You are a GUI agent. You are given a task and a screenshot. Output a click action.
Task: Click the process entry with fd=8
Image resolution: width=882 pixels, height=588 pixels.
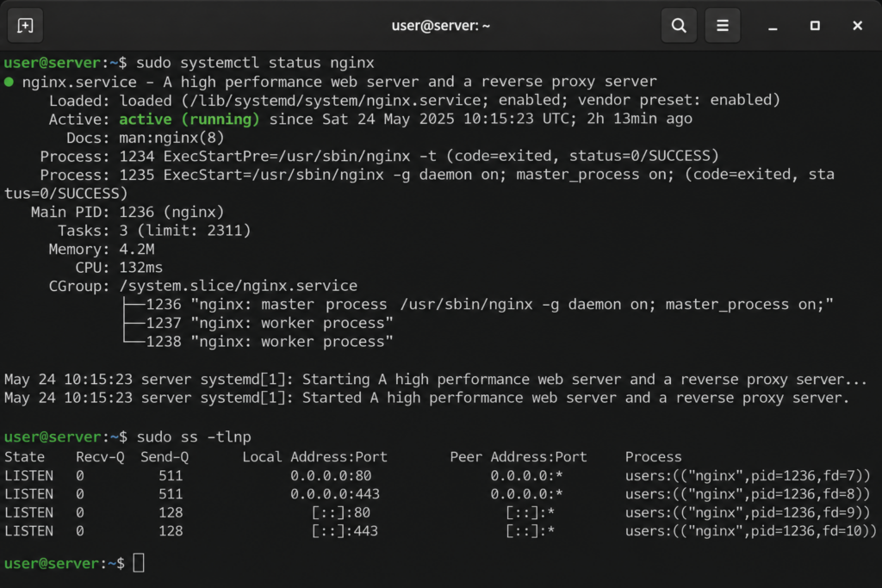748,495
